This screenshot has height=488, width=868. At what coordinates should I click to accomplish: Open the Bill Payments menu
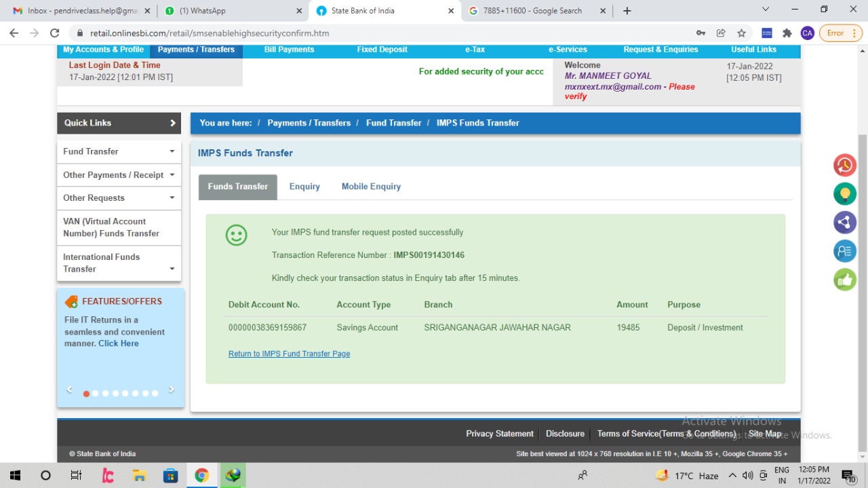[x=289, y=50]
